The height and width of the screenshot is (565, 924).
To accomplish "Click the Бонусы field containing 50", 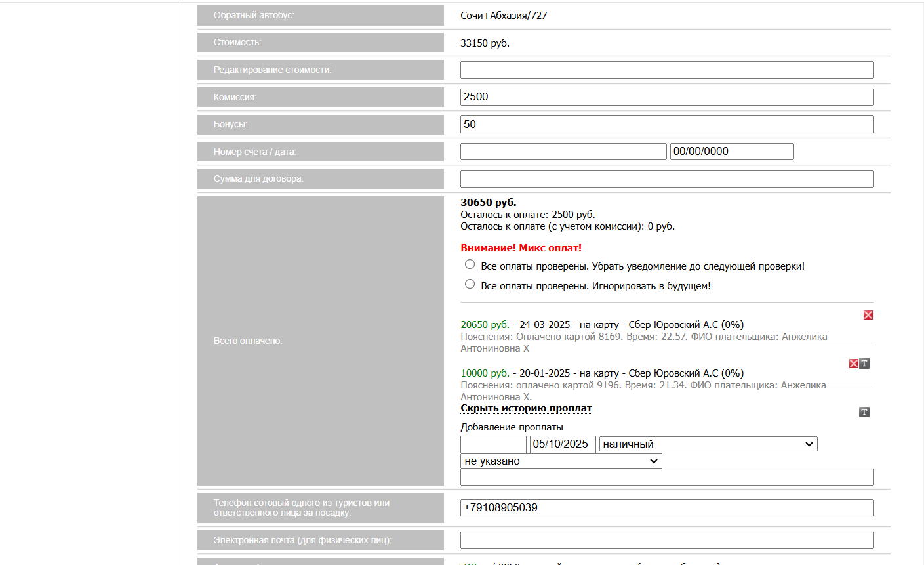I will pos(667,124).
